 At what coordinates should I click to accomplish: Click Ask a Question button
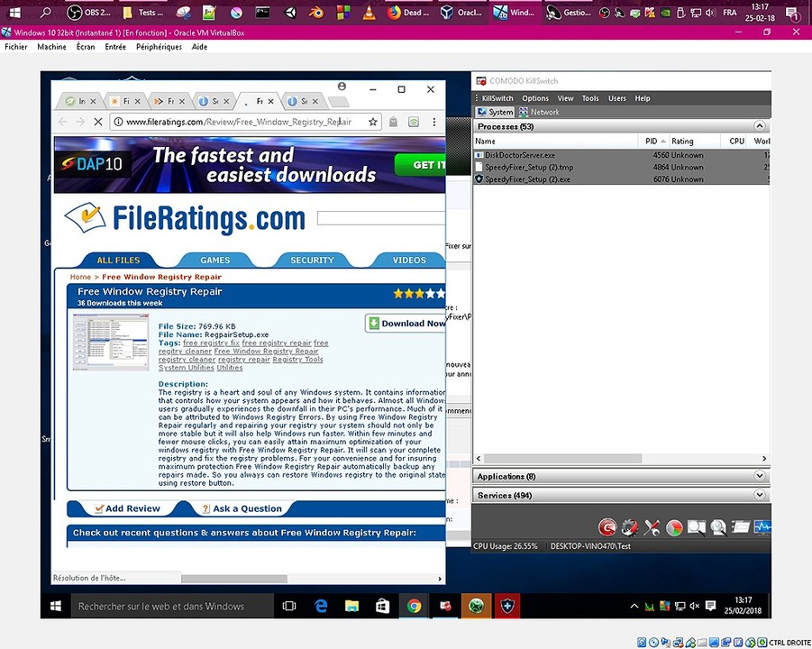point(242,508)
